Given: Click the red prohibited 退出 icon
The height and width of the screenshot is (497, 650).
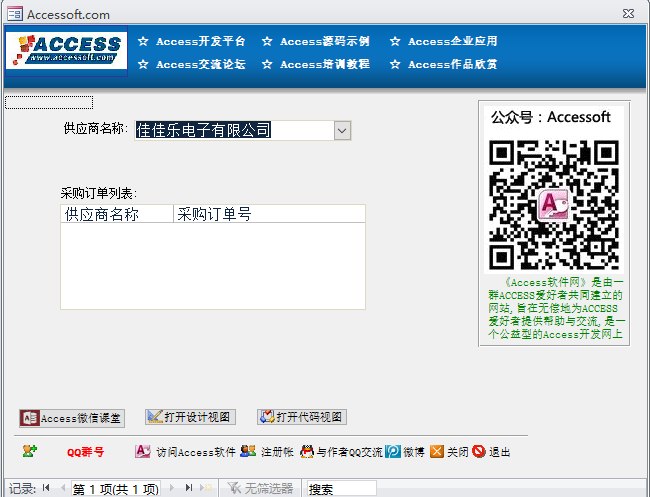Looking at the screenshot, I should (479, 451).
